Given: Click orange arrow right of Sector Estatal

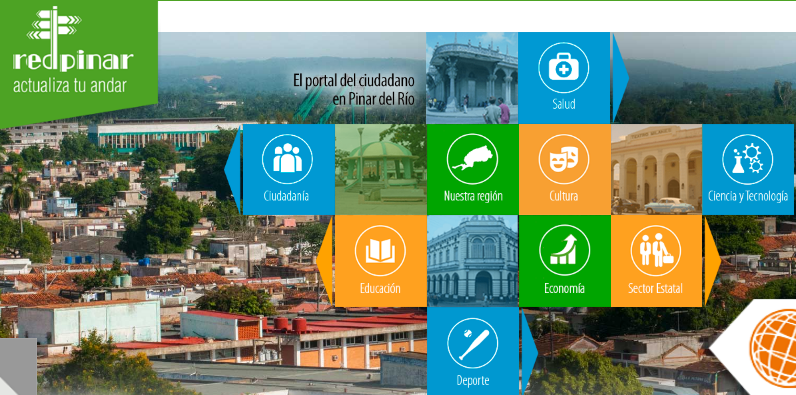Looking at the screenshot, I should [713, 260].
